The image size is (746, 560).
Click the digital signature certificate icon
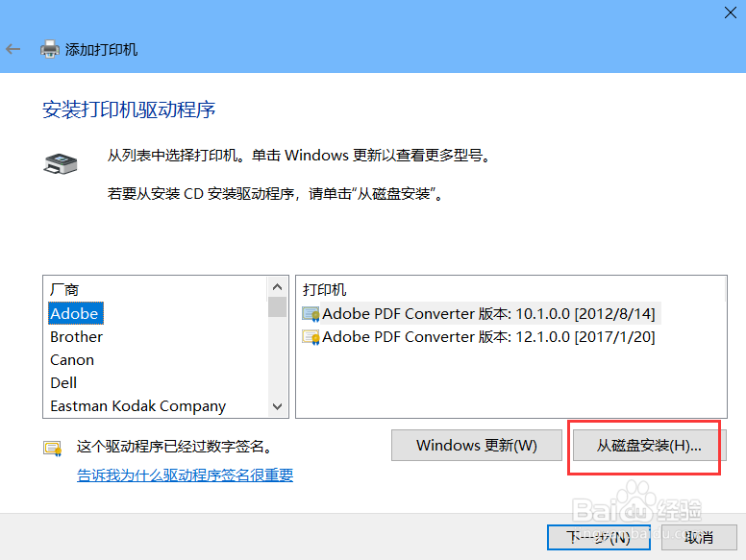point(52,448)
